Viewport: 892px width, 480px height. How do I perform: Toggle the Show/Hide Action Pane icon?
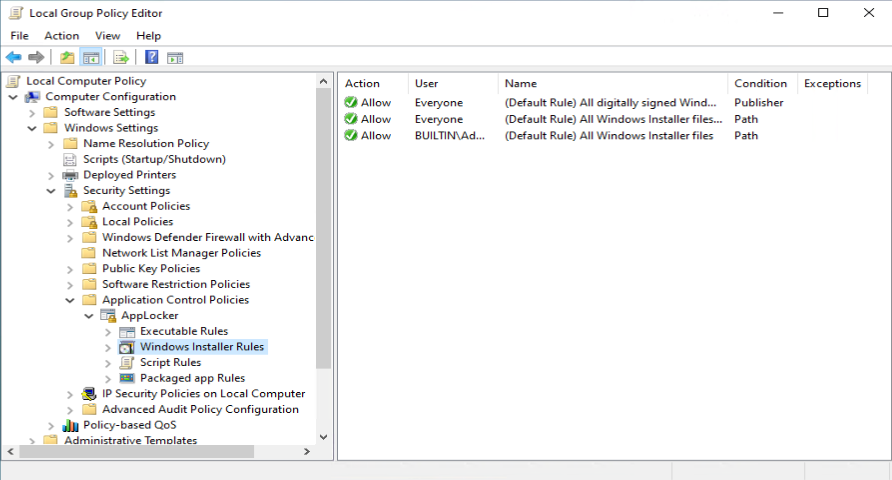click(x=175, y=57)
